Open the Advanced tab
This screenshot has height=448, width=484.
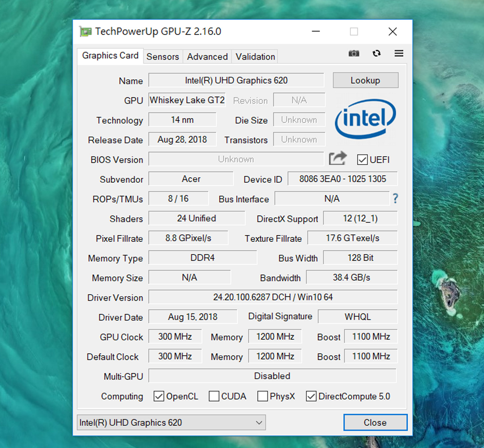point(207,56)
